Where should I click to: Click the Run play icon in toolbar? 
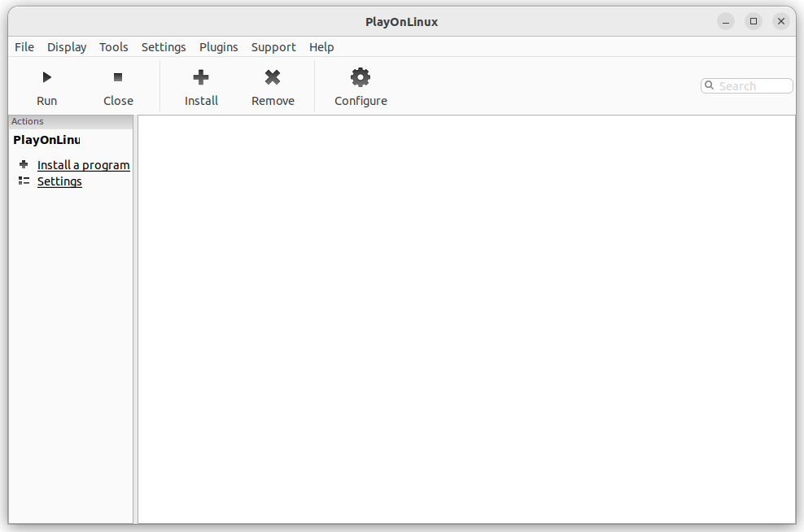pyautogui.click(x=46, y=77)
